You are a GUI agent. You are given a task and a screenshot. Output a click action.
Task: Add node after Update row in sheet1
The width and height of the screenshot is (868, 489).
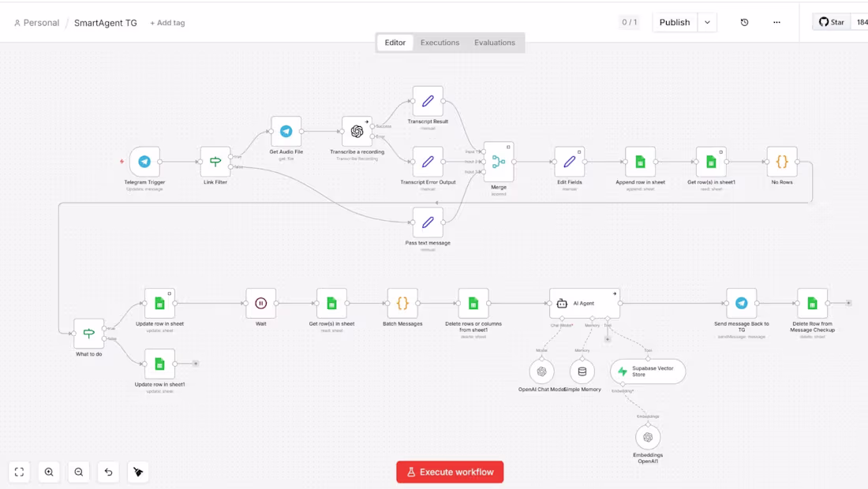[196, 364]
